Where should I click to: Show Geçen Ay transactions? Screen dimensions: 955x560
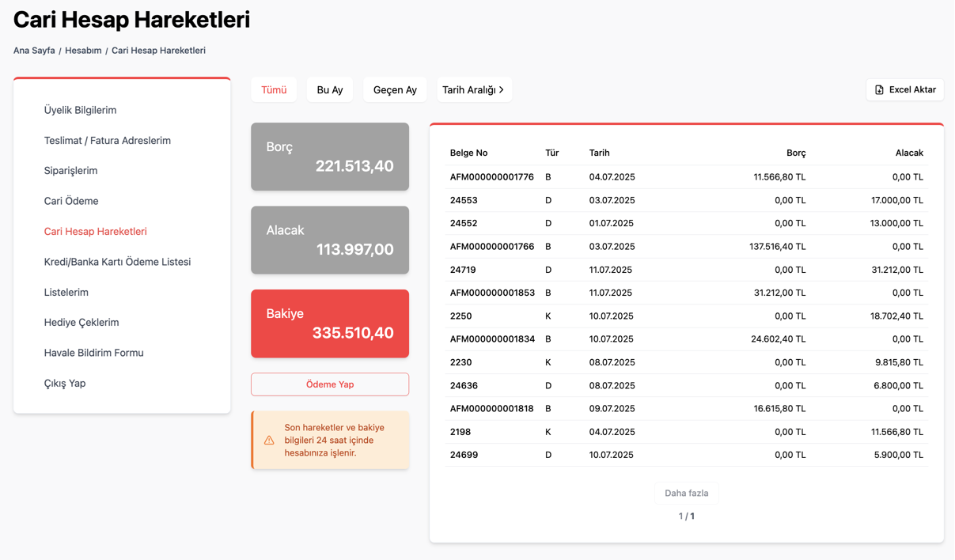[395, 90]
